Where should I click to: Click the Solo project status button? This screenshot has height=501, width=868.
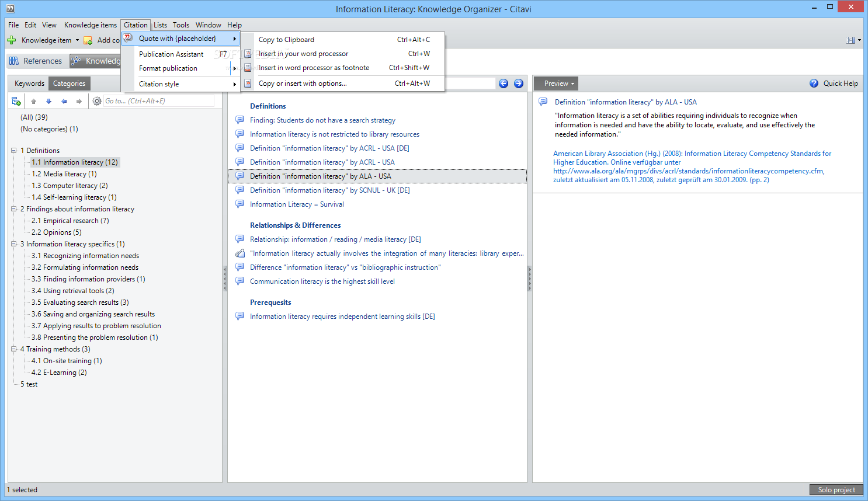[836, 490]
